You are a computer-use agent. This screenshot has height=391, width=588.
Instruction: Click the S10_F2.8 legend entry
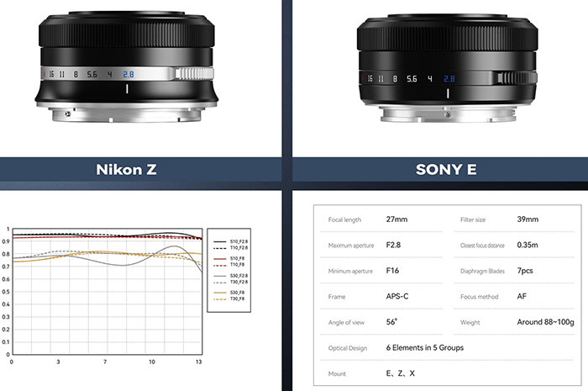coord(231,241)
